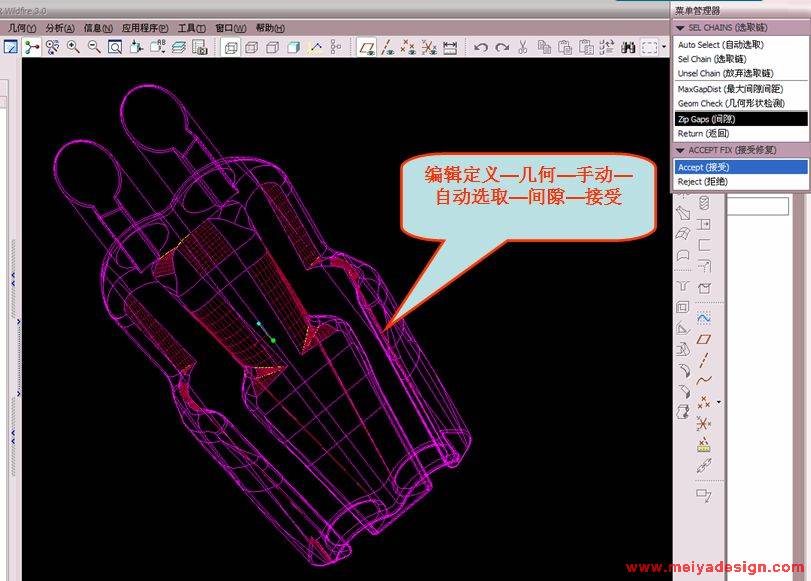Click the undo arrow icon

click(x=481, y=47)
